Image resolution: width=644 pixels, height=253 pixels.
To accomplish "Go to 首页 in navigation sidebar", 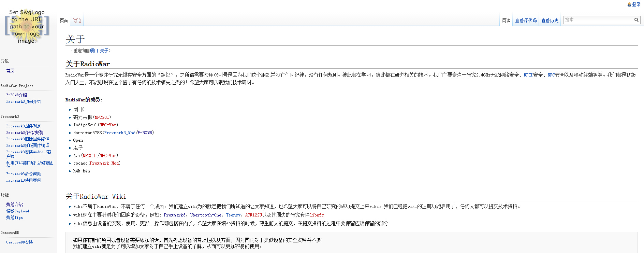I will click(x=10, y=71).
